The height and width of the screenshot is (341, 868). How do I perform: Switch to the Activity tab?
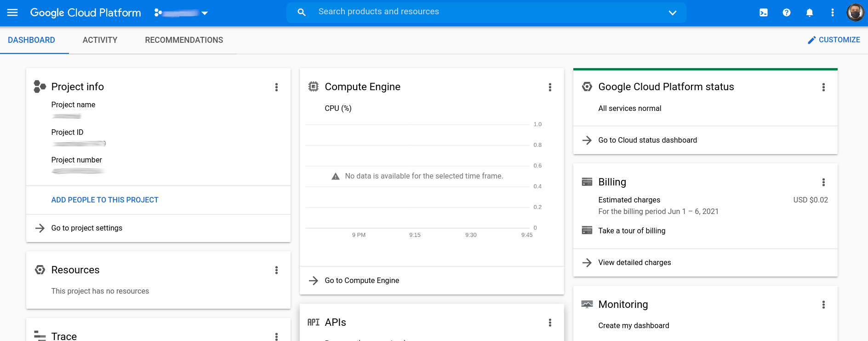[100, 40]
